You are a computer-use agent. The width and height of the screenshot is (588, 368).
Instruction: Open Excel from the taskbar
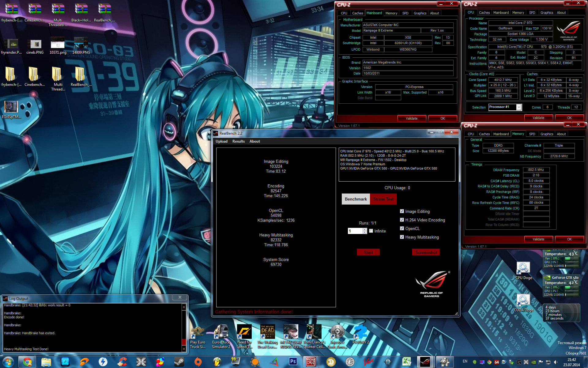click(406, 362)
